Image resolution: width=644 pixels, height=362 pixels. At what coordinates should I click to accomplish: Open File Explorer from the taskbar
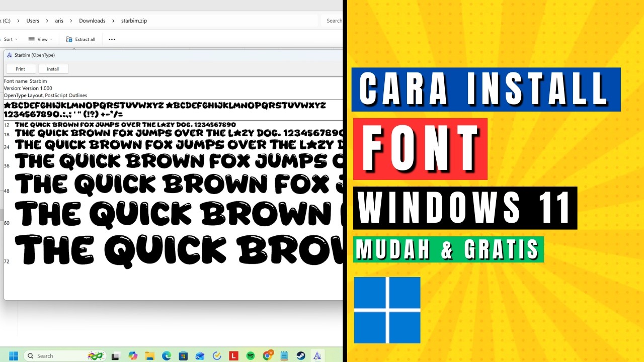coord(149,355)
